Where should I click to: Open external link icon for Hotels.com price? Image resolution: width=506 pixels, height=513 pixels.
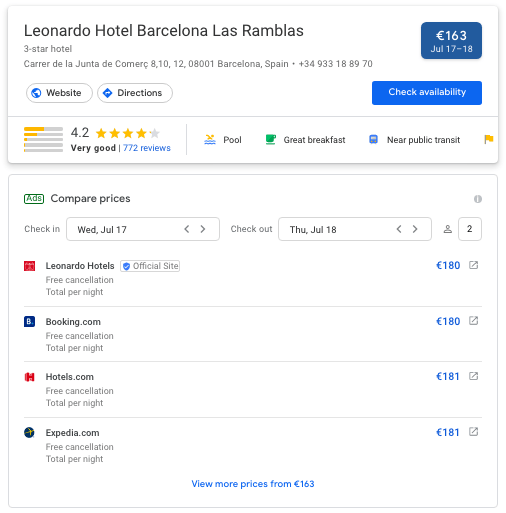(473, 376)
